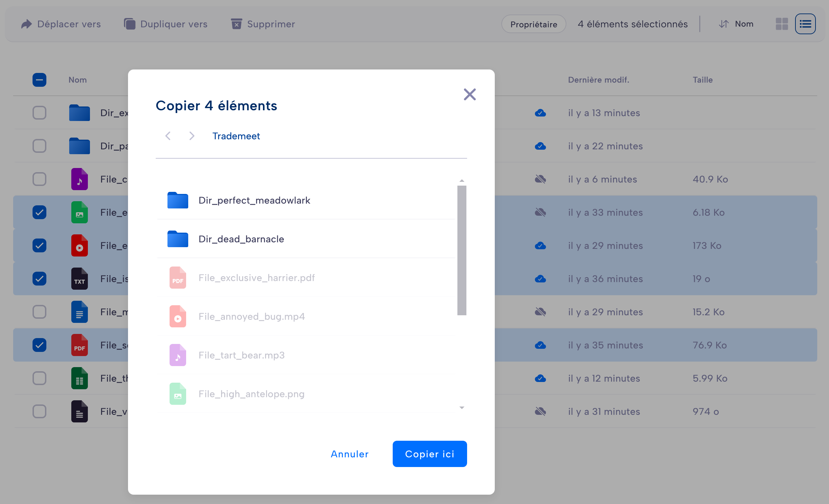Uncheck the 6.18 Ko image row checkbox

click(39, 212)
